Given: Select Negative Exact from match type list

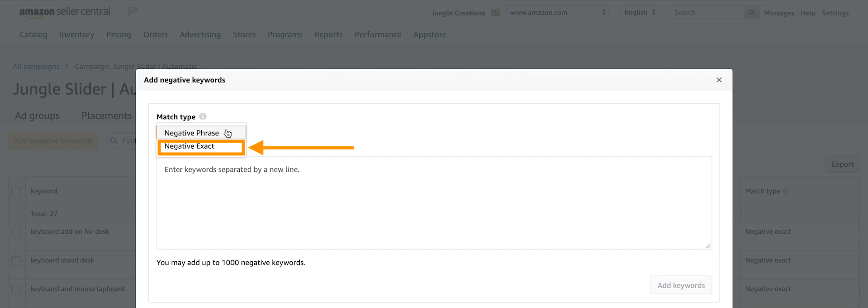Looking at the screenshot, I should (x=190, y=146).
